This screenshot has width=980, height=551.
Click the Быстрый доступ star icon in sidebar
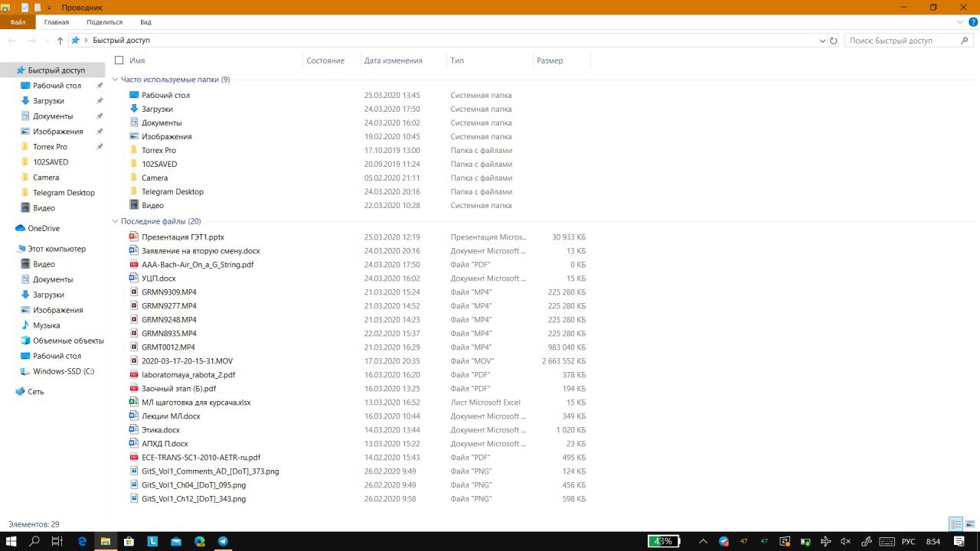pyautogui.click(x=21, y=70)
